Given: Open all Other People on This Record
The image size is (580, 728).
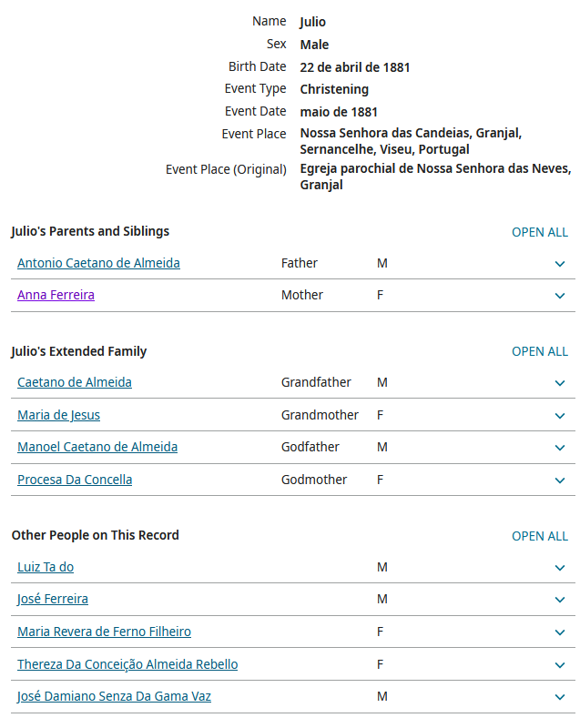Looking at the screenshot, I should [539, 536].
